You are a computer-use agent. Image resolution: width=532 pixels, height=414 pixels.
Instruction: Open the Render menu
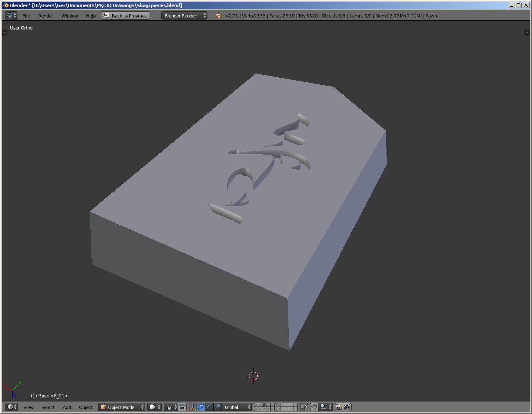click(45, 16)
